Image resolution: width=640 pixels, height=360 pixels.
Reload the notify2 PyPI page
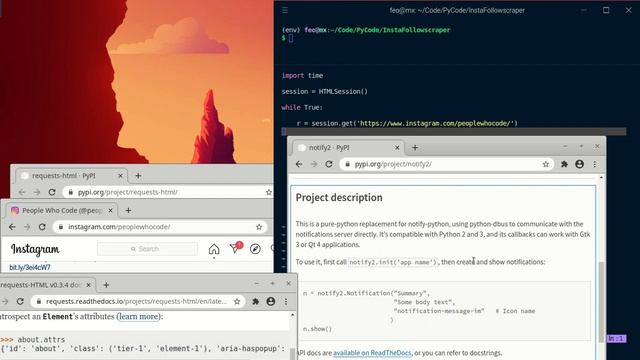click(329, 164)
